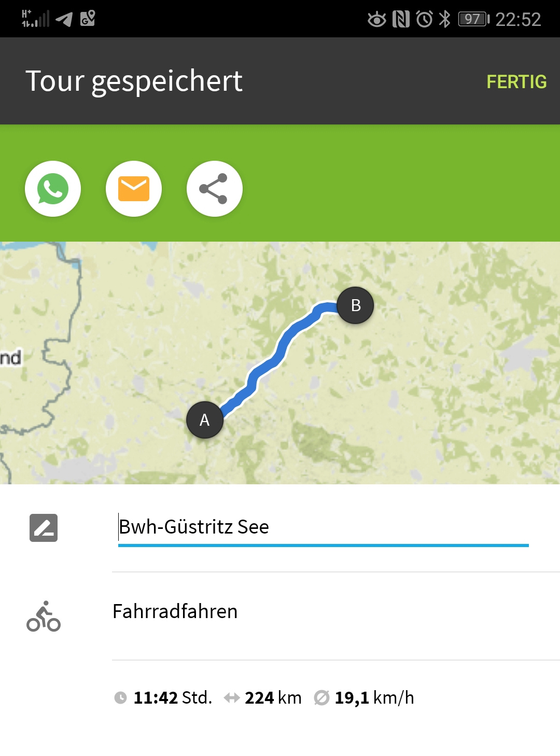Tap the distance arrows icon

231,698
